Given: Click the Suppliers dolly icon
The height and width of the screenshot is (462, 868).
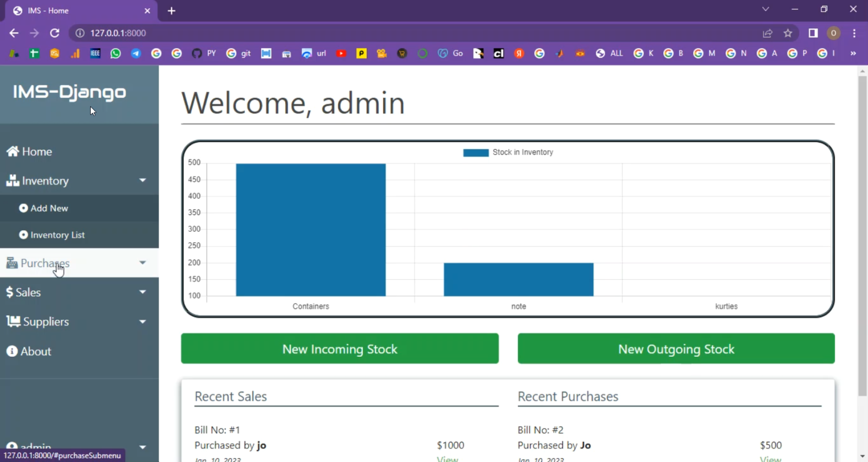Looking at the screenshot, I should point(13,321).
